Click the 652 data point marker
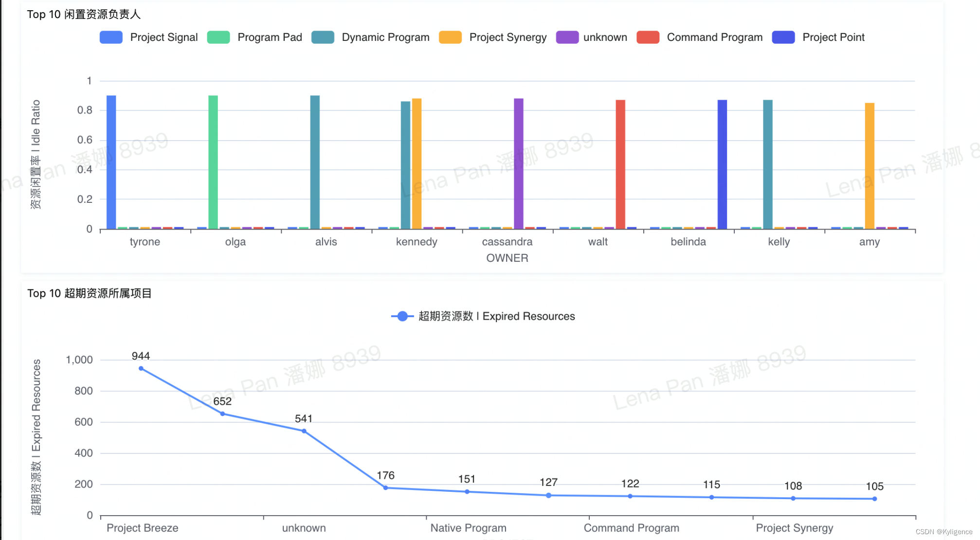 (222, 414)
